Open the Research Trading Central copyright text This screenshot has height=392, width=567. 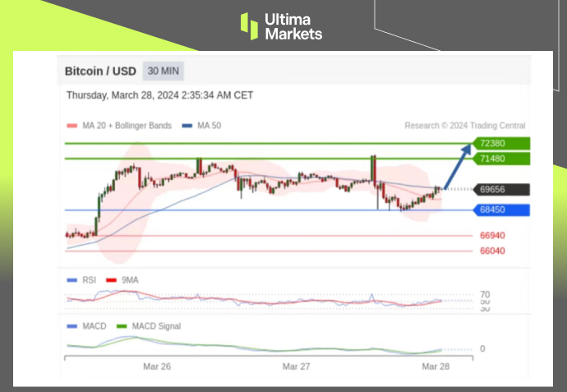click(464, 126)
